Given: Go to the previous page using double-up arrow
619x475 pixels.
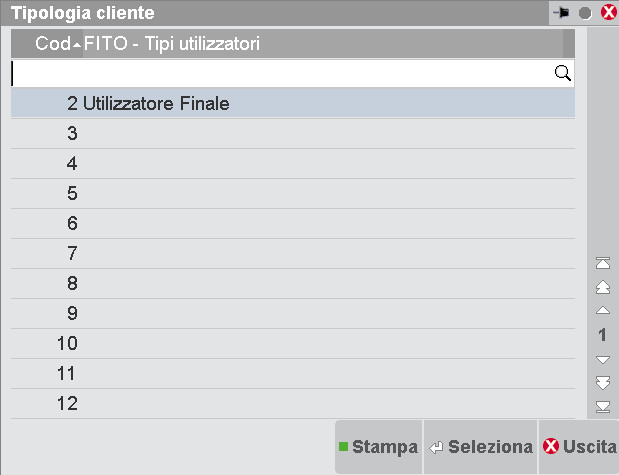Looking at the screenshot, I should tap(602, 287).
